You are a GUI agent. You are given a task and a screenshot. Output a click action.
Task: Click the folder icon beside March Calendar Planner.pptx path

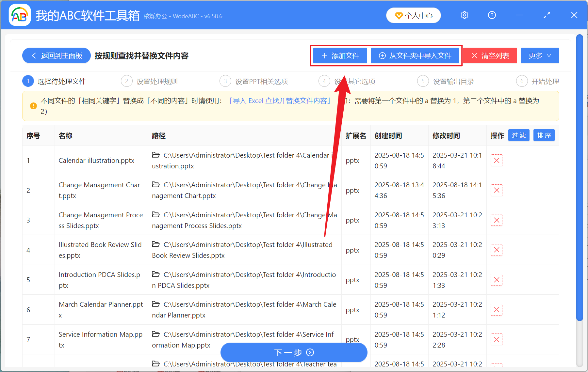click(x=155, y=304)
